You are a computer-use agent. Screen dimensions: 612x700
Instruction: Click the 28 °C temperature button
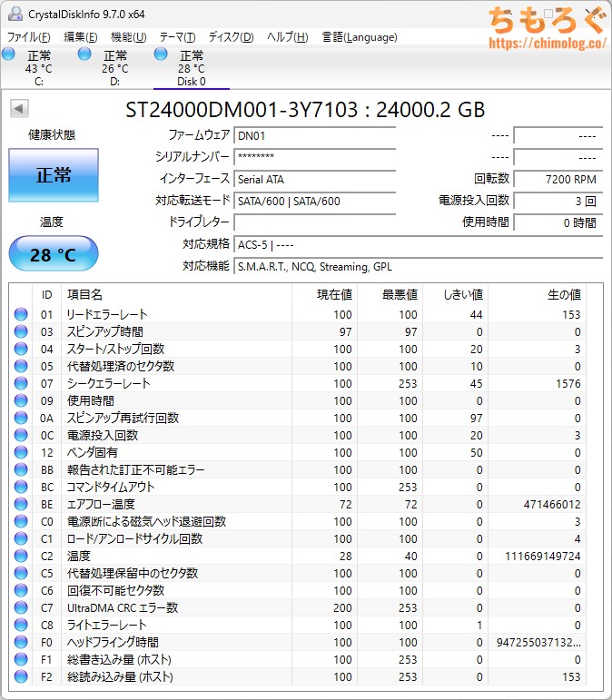pyautogui.click(x=54, y=254)
